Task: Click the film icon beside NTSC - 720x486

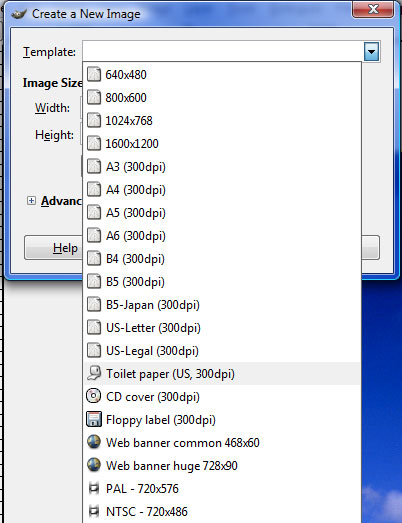Action: [94, 511]
